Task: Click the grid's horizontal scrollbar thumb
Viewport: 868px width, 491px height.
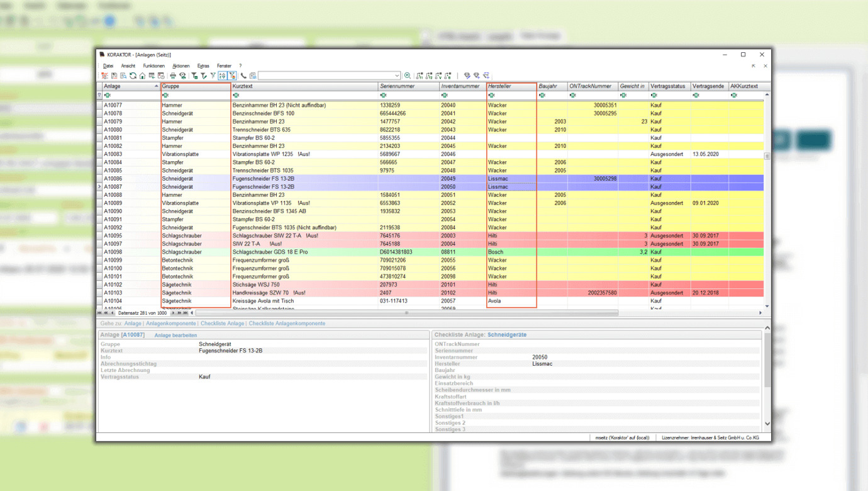Action: 406,313
